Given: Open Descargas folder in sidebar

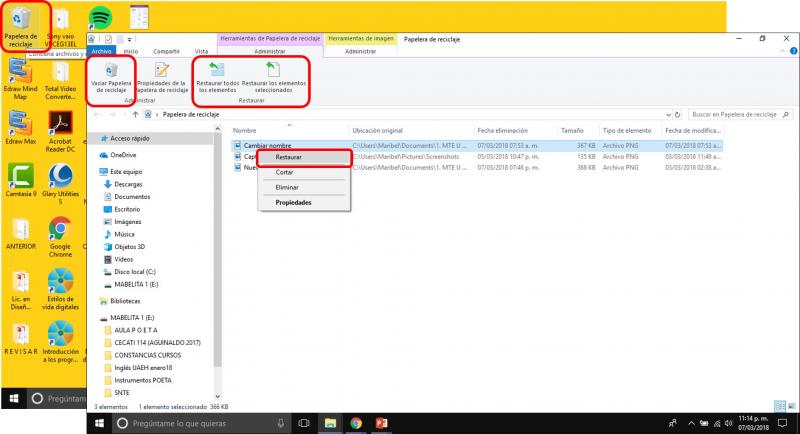Looking at the screenshot, I should coord(128,184).
